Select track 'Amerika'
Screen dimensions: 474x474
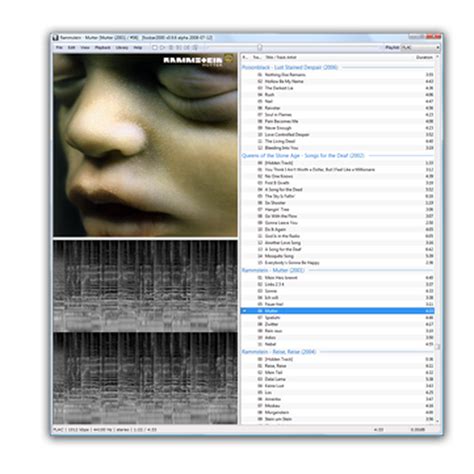337,399
